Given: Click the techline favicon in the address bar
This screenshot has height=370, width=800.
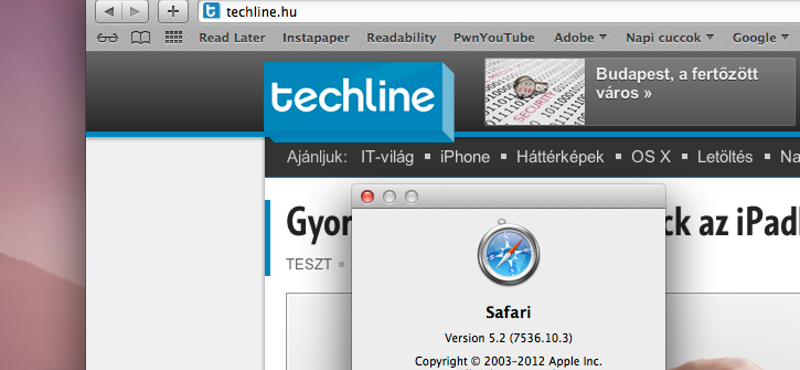Looking at the screenshot, I should click(211, 11).
